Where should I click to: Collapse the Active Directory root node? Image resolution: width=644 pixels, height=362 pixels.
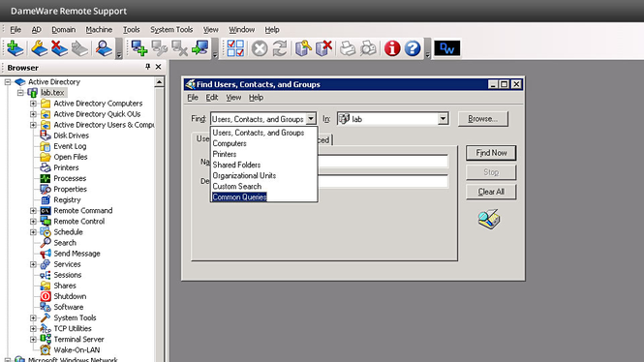coord(8,82)
